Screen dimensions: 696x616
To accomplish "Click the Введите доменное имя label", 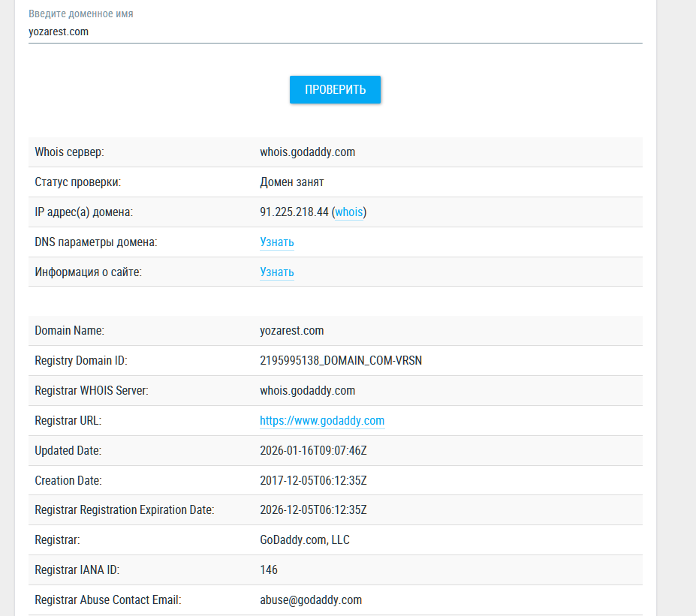I will 81,14.
